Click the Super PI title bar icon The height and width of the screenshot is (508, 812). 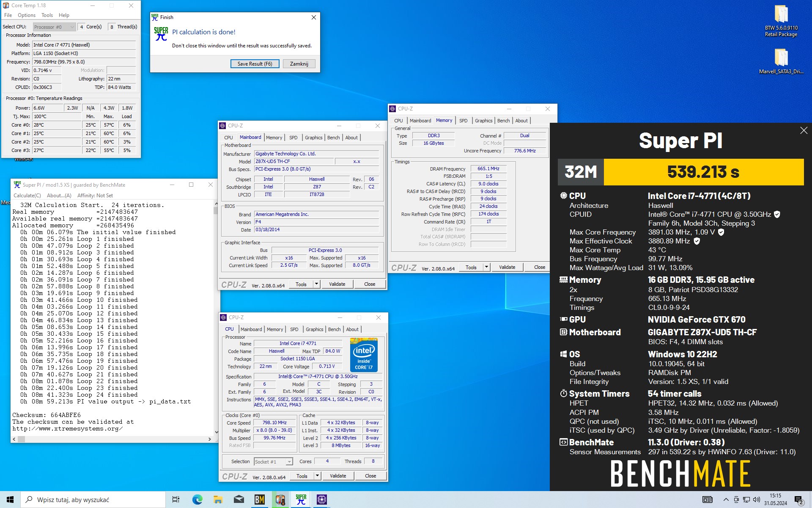coord(17,185)
